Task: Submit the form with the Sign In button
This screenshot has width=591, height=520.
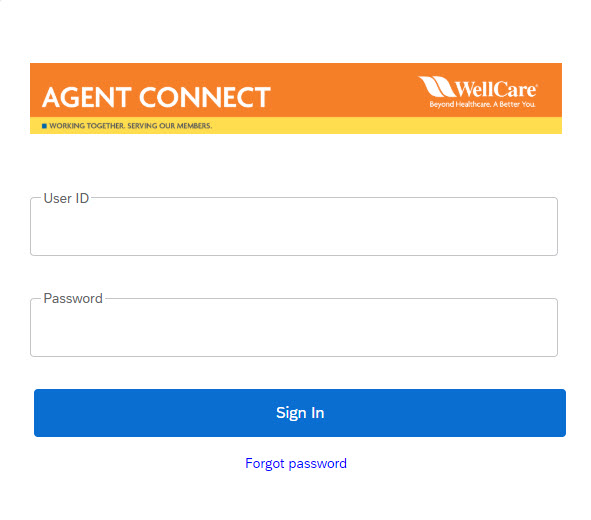Action: (300, 413)
